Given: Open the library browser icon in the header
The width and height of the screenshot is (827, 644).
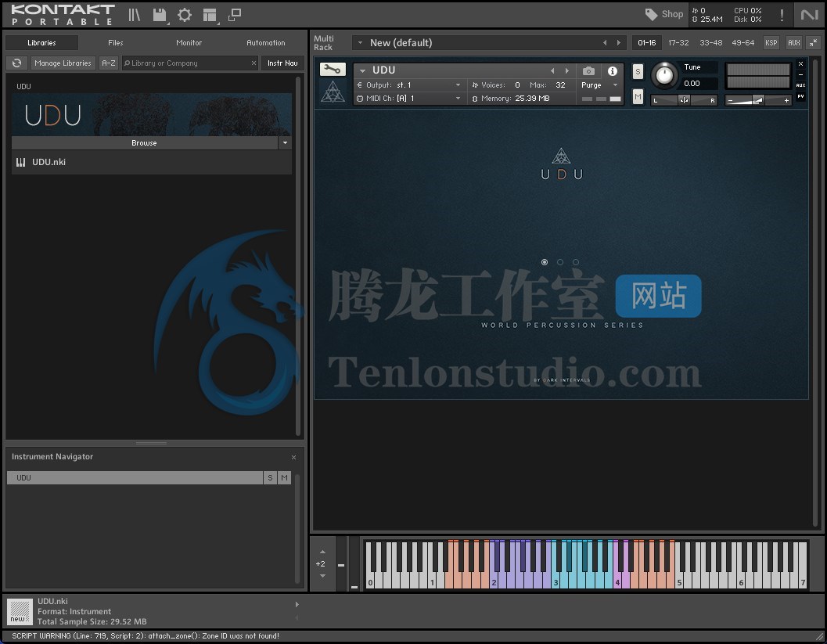Looking at the screenshot, I should tap(135, 15).
